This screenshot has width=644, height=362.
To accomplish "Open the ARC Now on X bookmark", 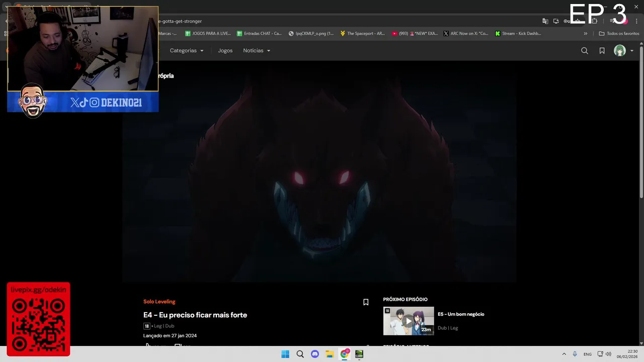I will pos(466,34).
